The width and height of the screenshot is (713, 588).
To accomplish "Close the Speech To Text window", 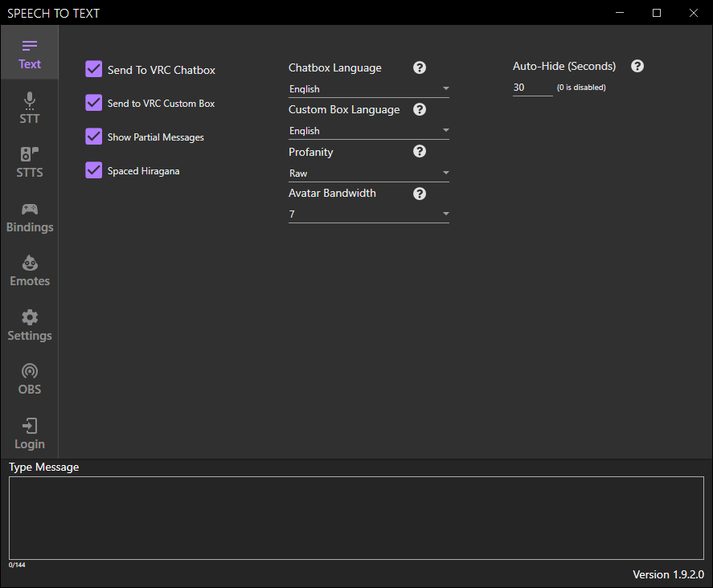I will point(694,13).
